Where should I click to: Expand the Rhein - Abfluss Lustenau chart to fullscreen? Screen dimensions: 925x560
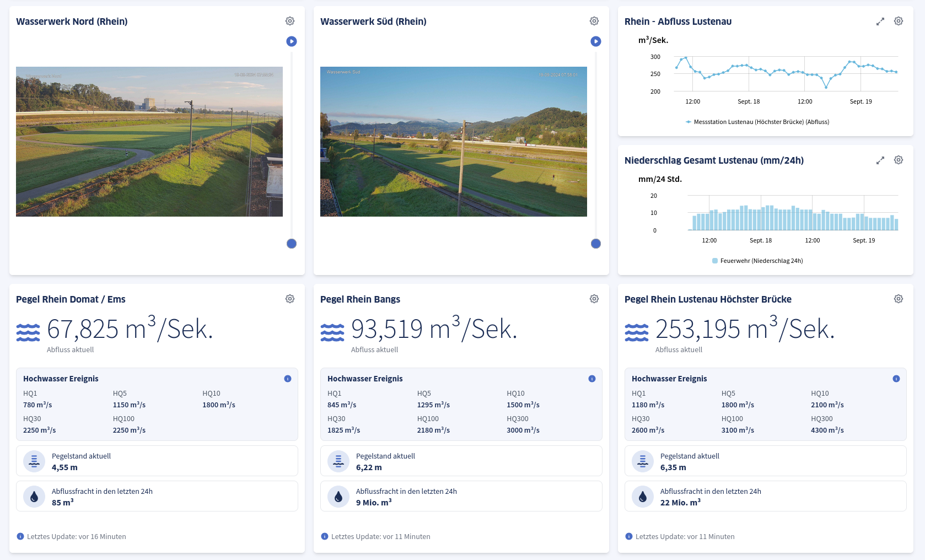pyautogui.click(x=880, y=20)
